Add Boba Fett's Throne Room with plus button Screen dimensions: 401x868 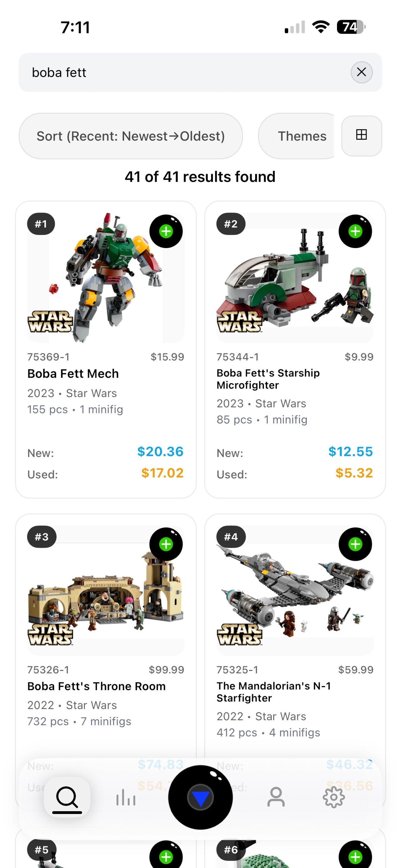[165, 544]
